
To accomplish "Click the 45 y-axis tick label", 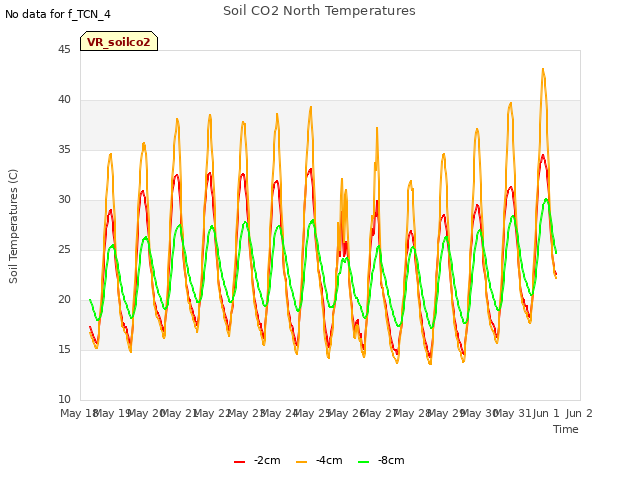I will [64, 49].
